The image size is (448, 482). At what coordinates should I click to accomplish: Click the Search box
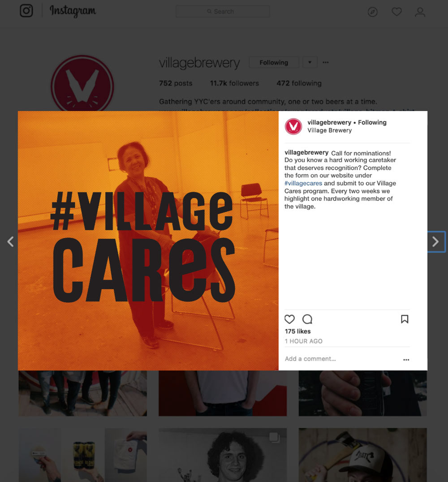tap(223, 11)
